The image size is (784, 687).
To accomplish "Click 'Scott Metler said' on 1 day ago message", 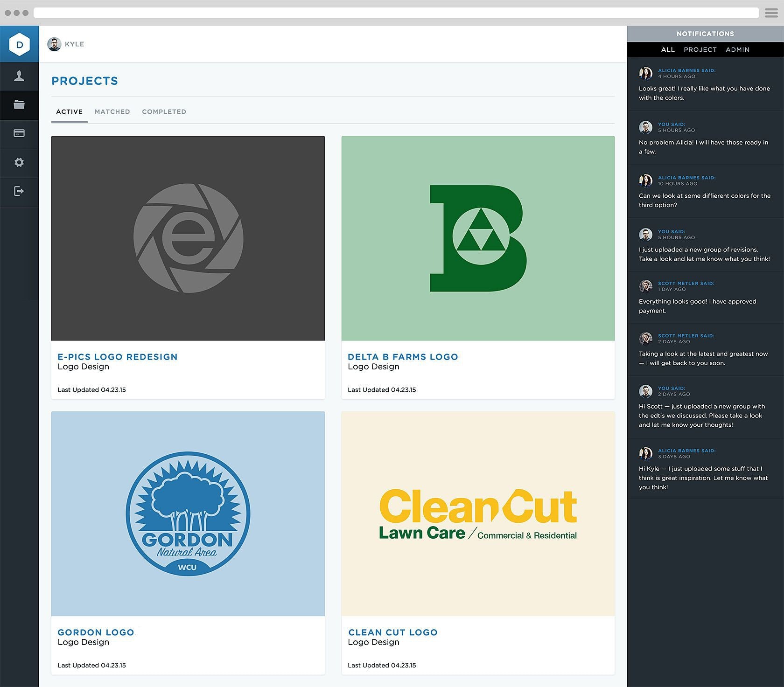I will (686, 283).
